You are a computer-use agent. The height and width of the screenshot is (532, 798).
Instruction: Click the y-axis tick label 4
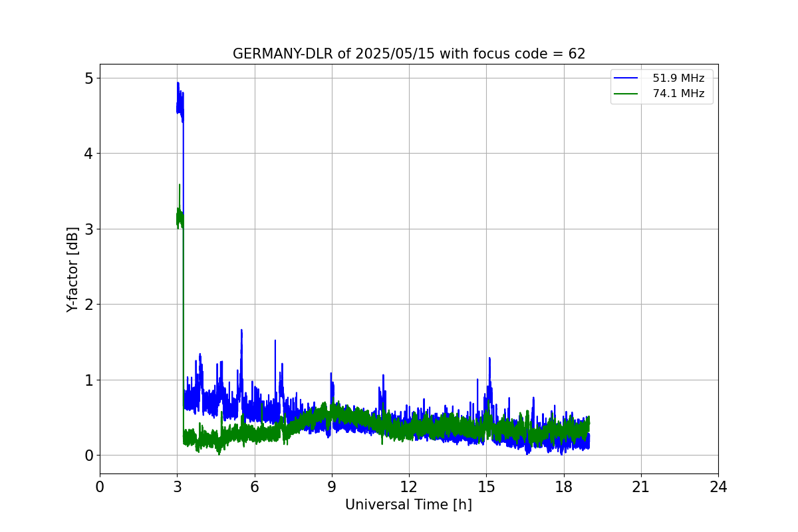(89, 154)
